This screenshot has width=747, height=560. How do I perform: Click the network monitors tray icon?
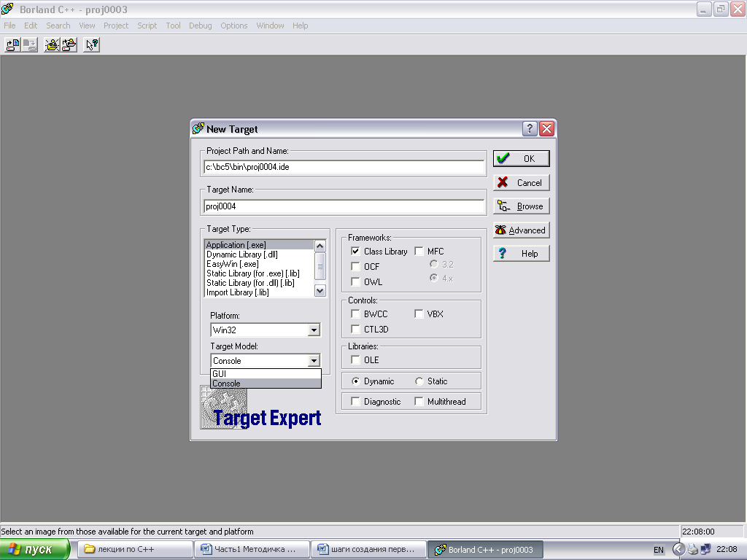[x=705, y=550]
